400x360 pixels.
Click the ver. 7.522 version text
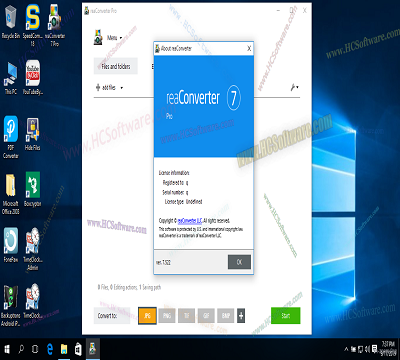pos(163,263)
